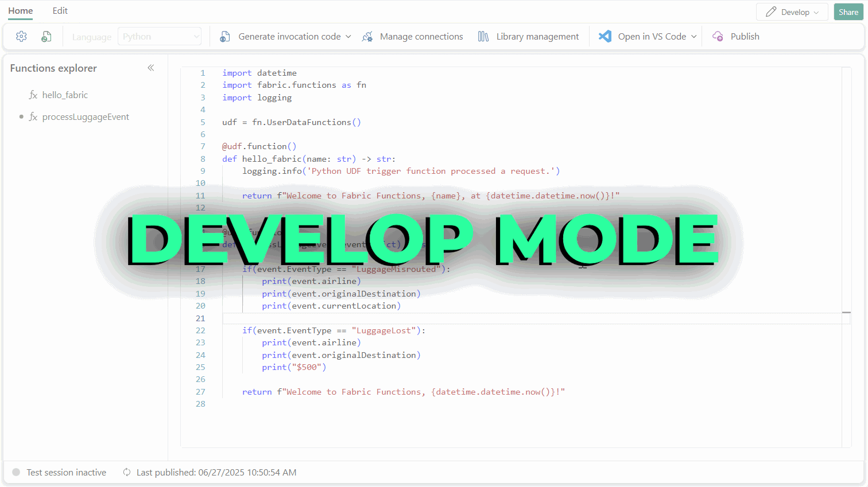Collapse the Functions explorer panel

[151, 68]
